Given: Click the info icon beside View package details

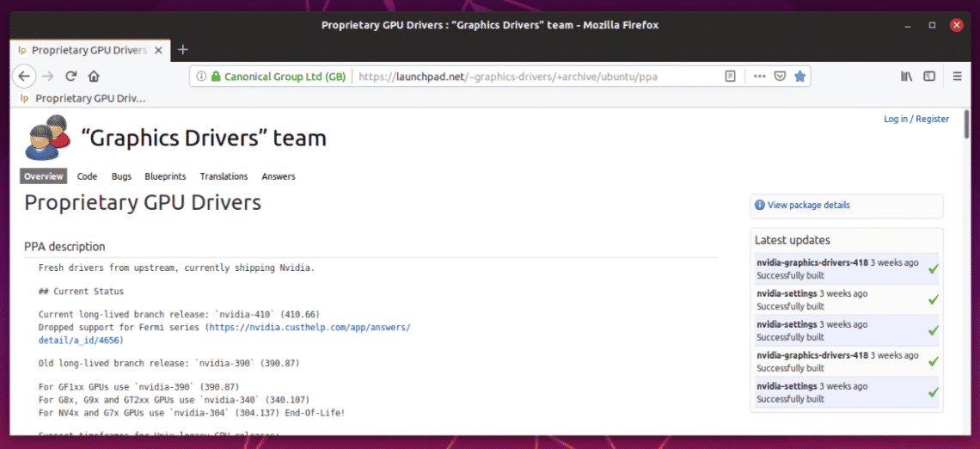Looking at the screenshot, I should 760,205.
